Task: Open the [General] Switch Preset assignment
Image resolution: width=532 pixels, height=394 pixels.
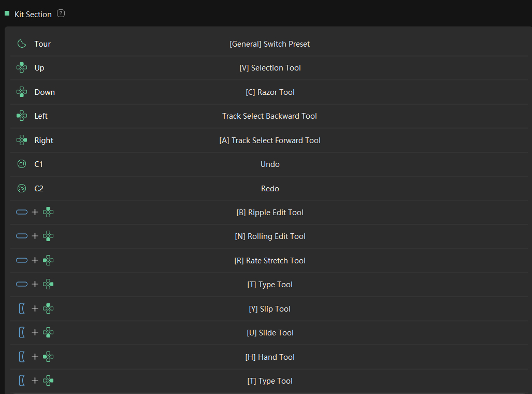Action: pos(270,44)
